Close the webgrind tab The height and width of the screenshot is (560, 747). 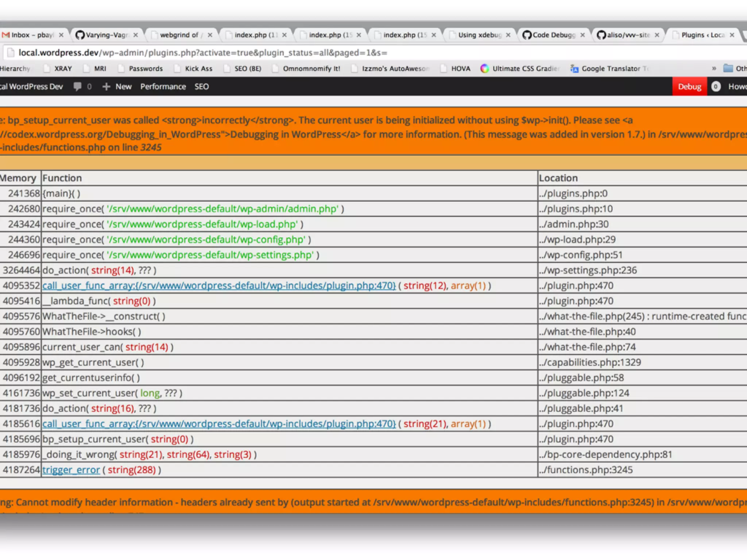[x=210, y=35]
